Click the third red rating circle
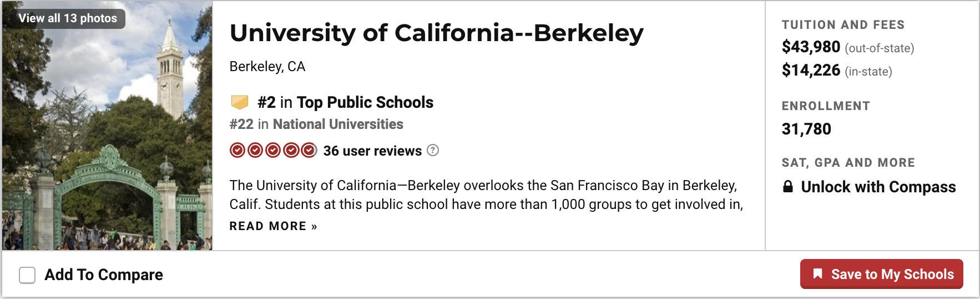The width and height of the screenshot is (980, 299). pos(273,151)
